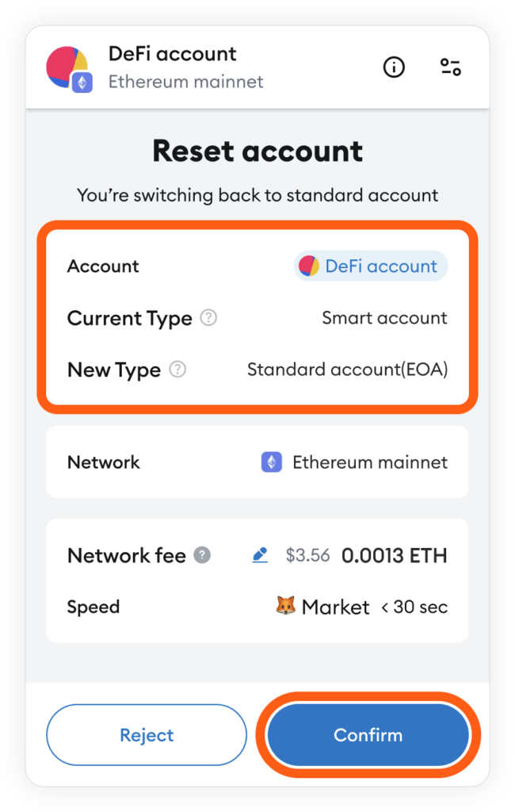
Task: Reject the reset account request
Action: [x=147, y=735]
